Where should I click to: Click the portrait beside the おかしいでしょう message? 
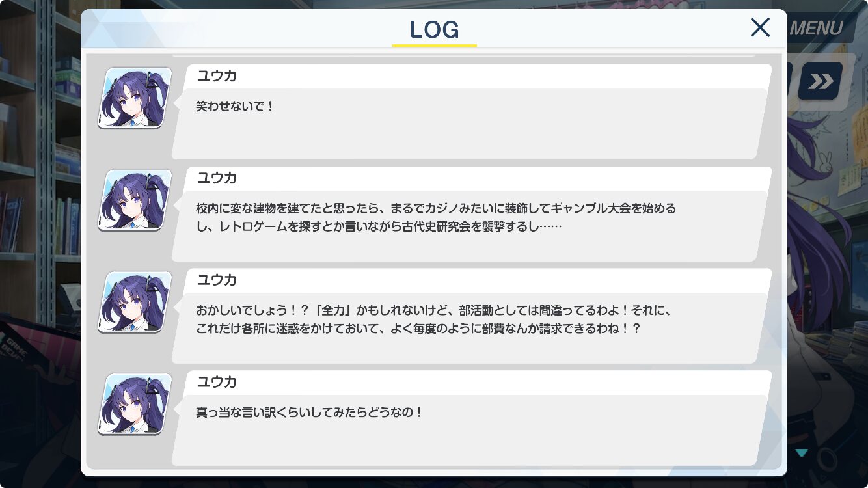tap(135, 302)
